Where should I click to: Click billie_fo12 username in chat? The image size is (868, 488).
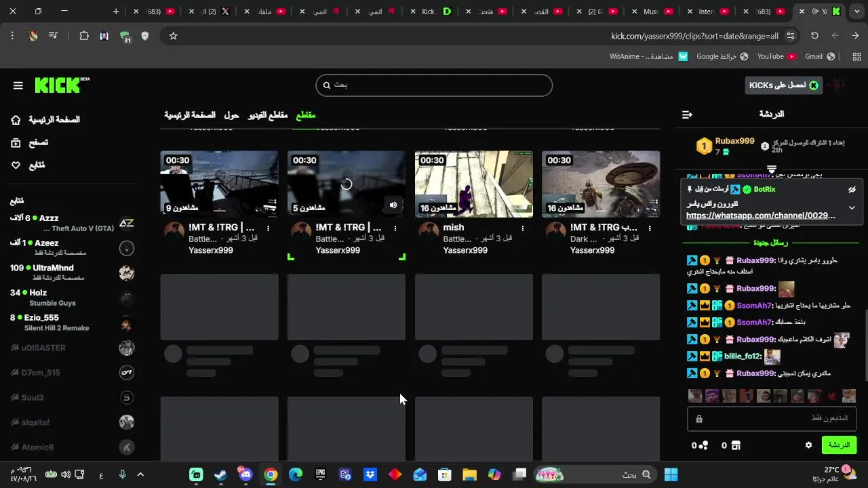pos(743,357)
